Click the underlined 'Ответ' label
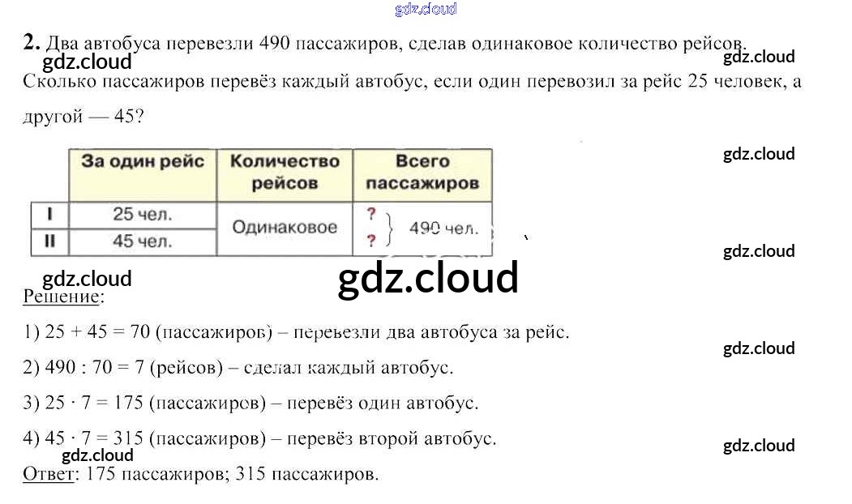 click(x=48, y=474)
